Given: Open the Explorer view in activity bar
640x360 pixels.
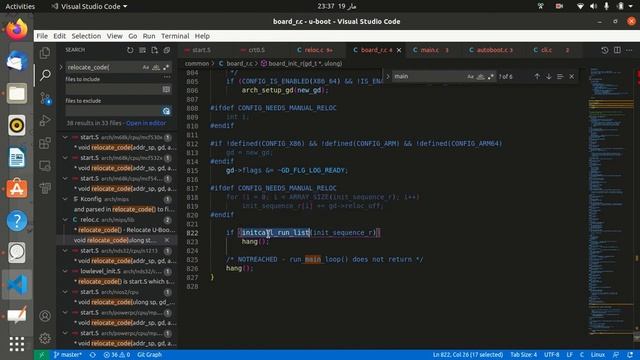Looking at the screenshot, I should point(45,53).
